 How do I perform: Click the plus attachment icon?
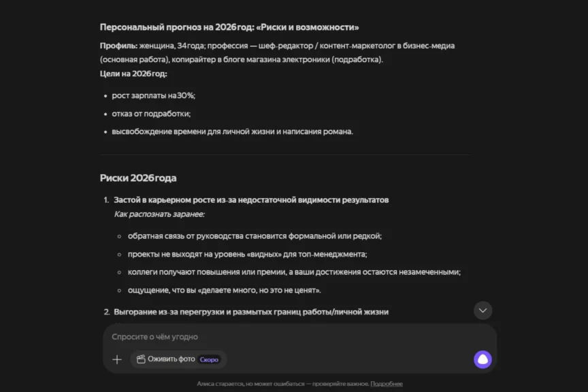(117, 359)
